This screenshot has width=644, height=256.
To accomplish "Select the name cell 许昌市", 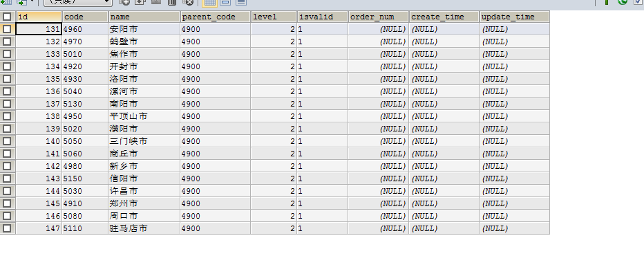I will pos(144,191).
